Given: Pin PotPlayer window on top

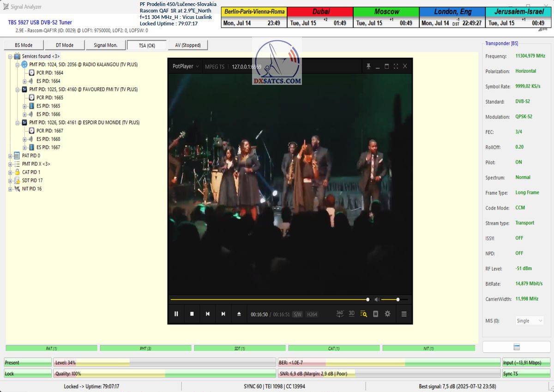Looking at the screenshot, I should click(368, 66).
